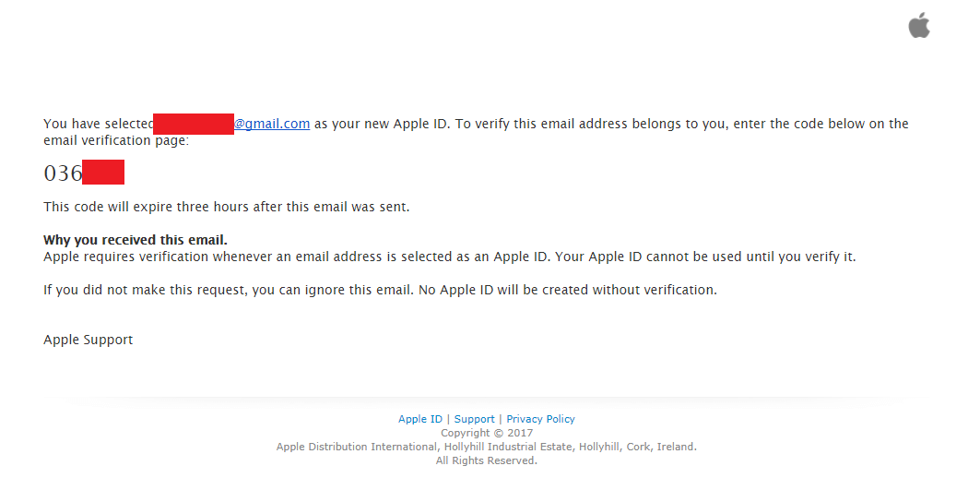
Task: Click the 'Why you received this email.' heading
Action: coord(136,240)
